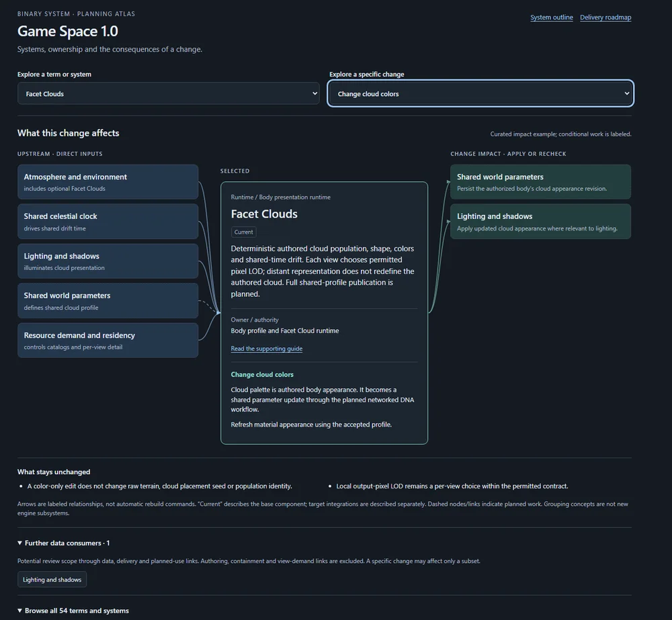Click the SELECTED column label
Screen dimensions: 672x620
[235, 171]
